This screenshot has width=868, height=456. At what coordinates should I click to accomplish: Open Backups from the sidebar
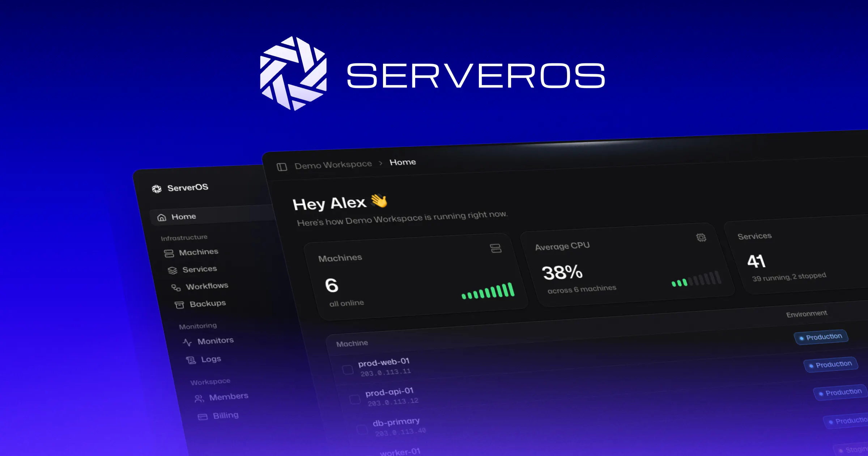point(200,304)
